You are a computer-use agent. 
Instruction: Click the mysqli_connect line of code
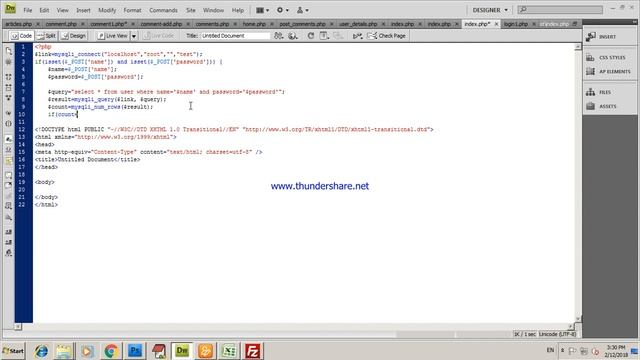click(118, 54)
